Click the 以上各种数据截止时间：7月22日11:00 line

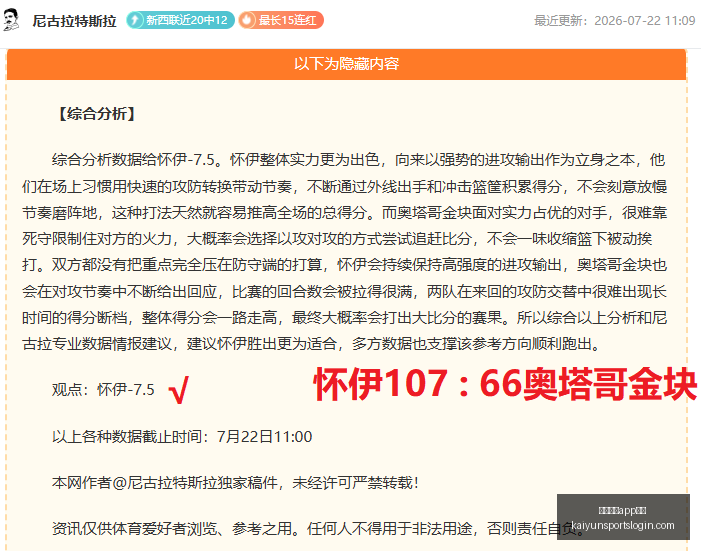182,437
